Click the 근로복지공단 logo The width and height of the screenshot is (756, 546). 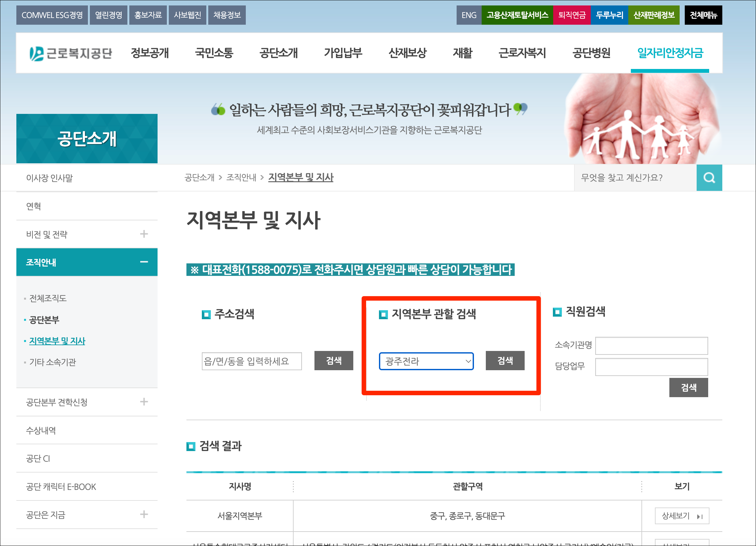click(71, 53)
